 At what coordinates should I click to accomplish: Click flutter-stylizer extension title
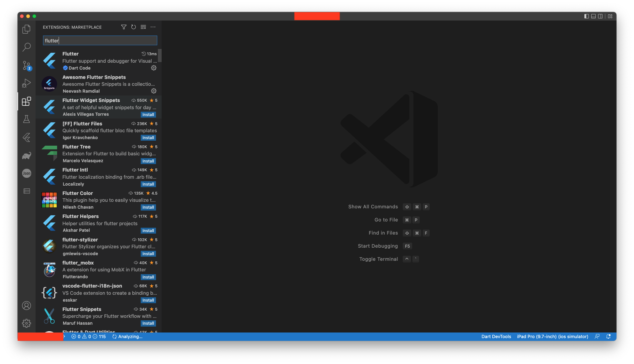click(x=80, y=240)
